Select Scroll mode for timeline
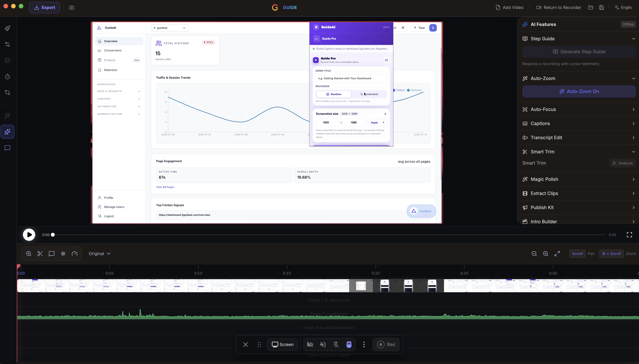The width and height of the screenshot is (639, 364). (x=577, y=253)
